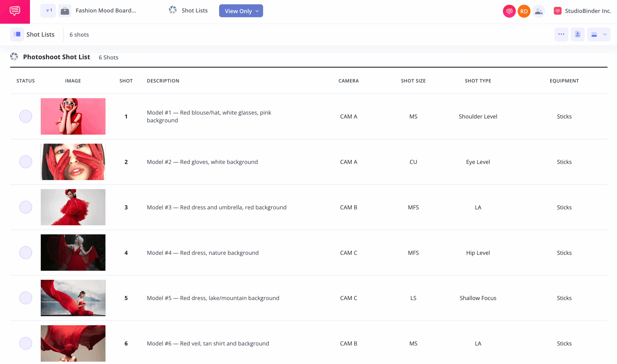Screen dimensions: 617x364
Task: Click the Photoshoot Shot List heading
Action: click(56, 57)
